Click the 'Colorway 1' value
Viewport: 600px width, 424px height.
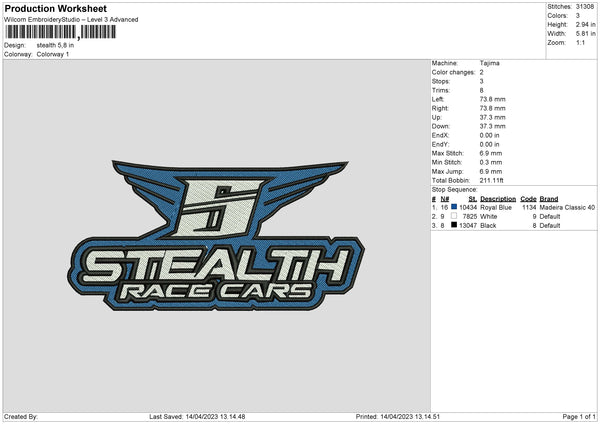tap(53, 54)
